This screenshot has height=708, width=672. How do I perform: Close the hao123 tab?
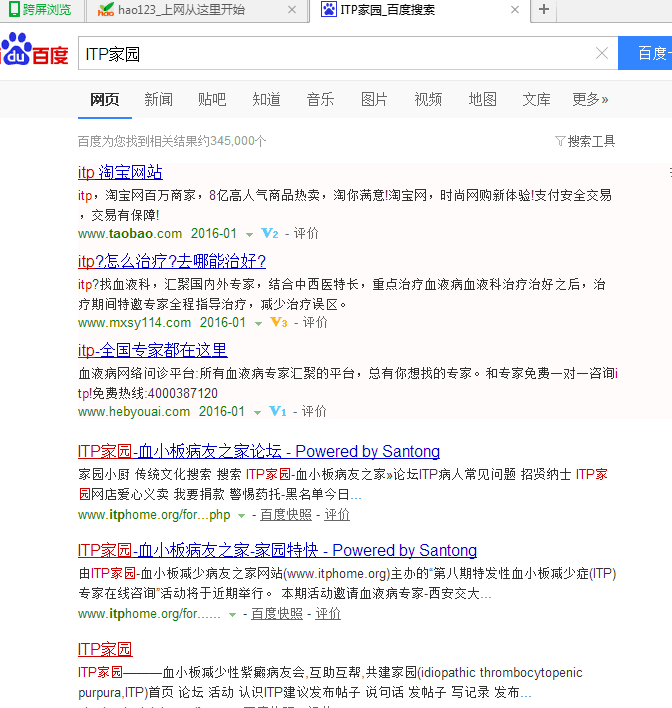tap(292, 9)
